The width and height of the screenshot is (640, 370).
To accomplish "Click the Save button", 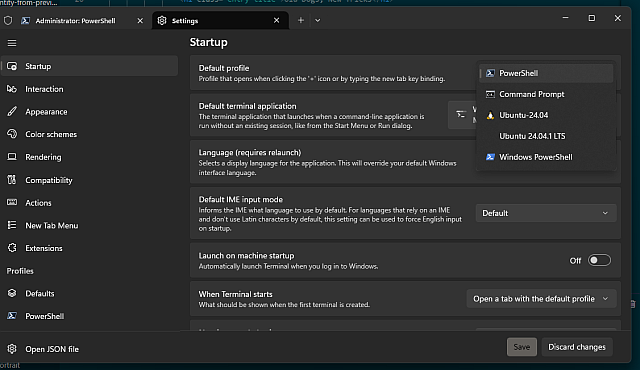I will click(x=522, y=347).
